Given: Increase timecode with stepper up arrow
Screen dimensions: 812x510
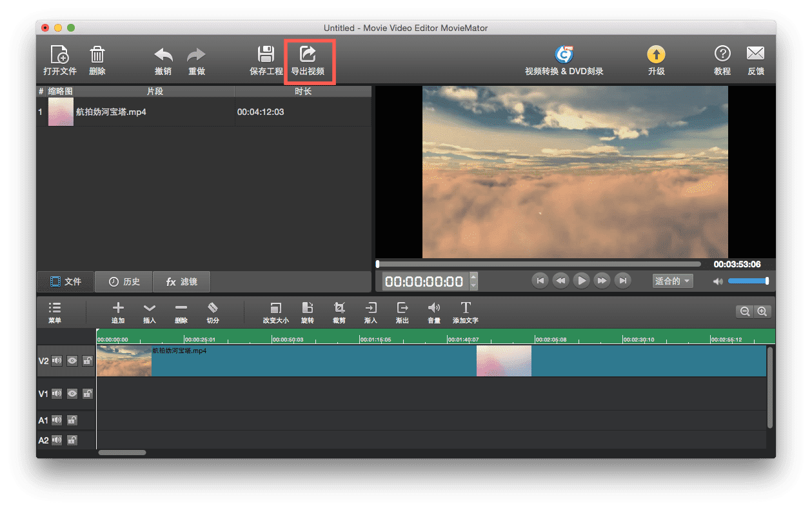Looking at the screenshot, I should pyautogui.click(x=474, y=277).
